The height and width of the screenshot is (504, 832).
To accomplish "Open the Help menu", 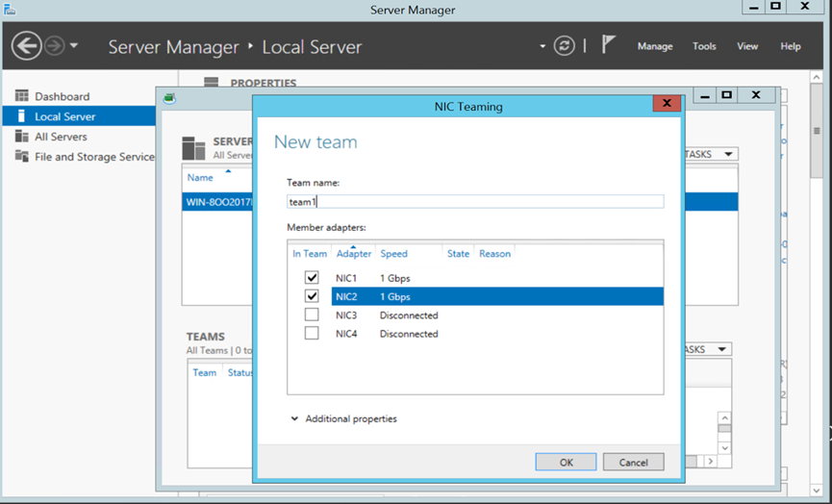I will [790, 46].
